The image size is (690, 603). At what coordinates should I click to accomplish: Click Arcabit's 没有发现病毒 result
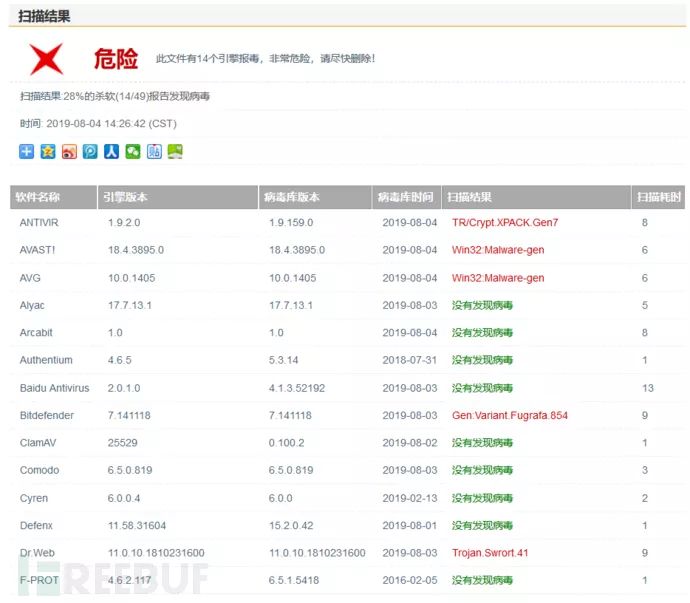[482, 333]
